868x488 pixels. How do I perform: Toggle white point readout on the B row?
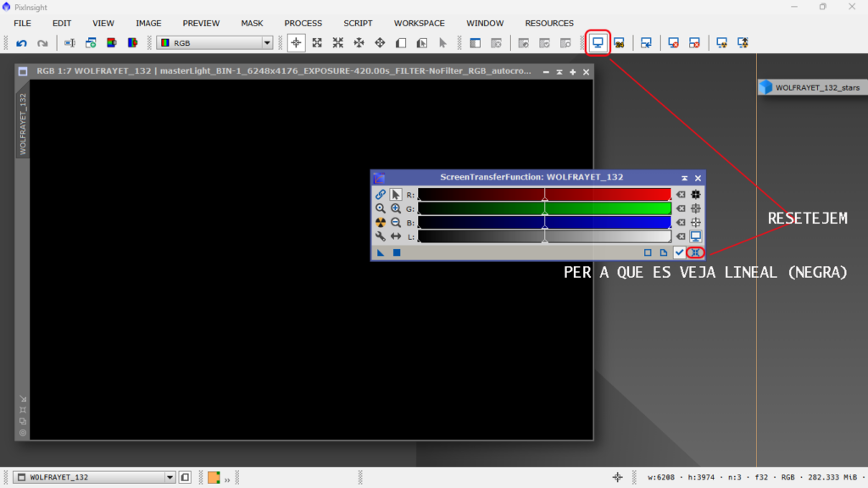click(696, 223)
